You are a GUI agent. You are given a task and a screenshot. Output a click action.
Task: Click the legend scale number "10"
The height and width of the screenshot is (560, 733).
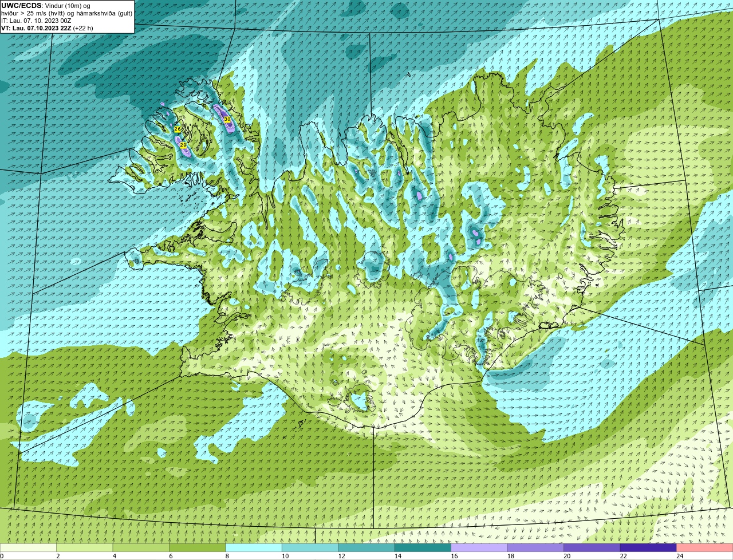point(285,556)
